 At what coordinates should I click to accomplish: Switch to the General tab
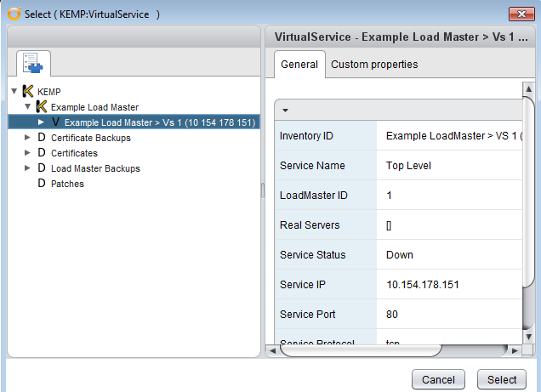[x=299, y=65]
